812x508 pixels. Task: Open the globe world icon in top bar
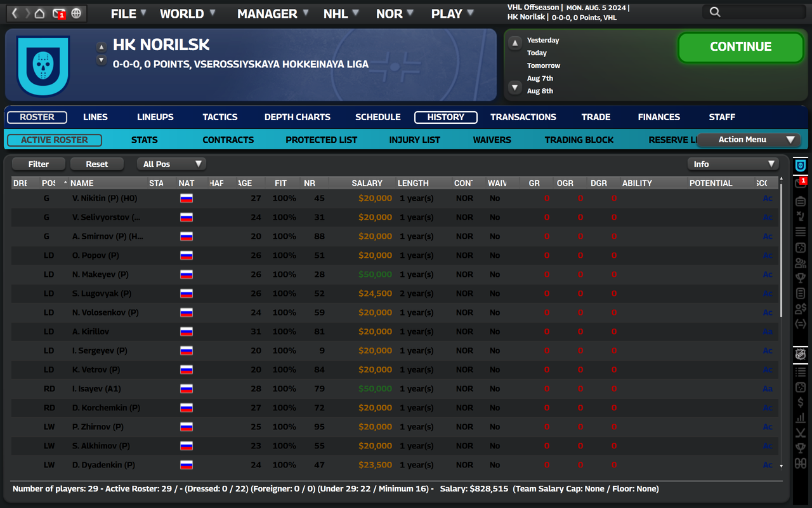click(76, 13)
